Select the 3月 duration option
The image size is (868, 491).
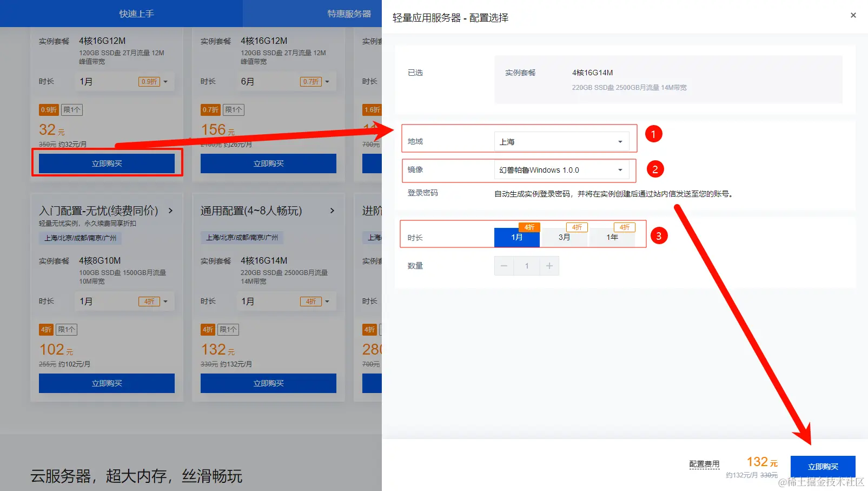pyautogui.click(x=565, y=237)
